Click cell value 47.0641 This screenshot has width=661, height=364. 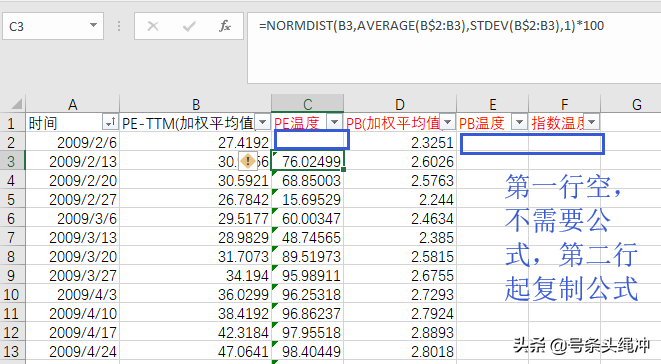click(x=196, y=351)
